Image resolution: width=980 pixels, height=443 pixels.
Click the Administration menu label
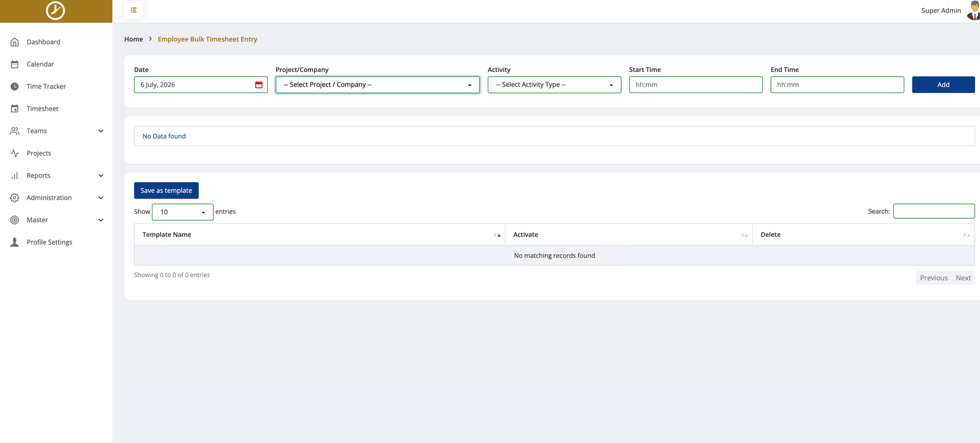click(49, 198)
